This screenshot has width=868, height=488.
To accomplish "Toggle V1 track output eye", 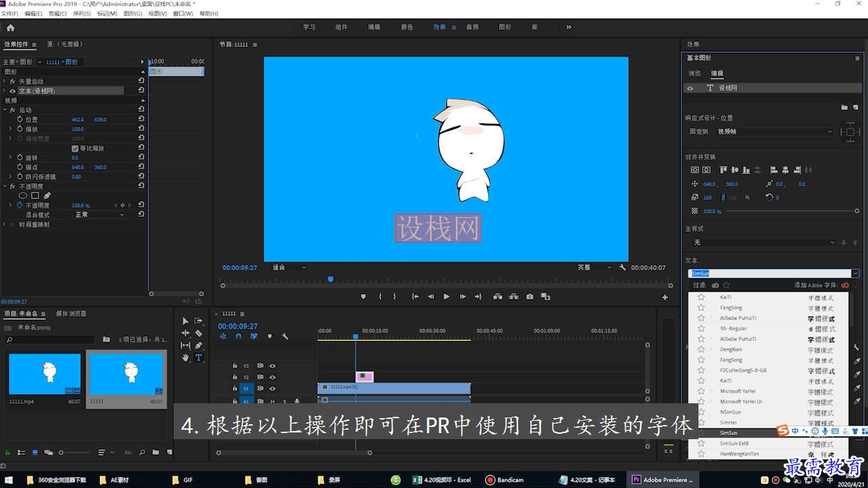I will coord(273,388).
